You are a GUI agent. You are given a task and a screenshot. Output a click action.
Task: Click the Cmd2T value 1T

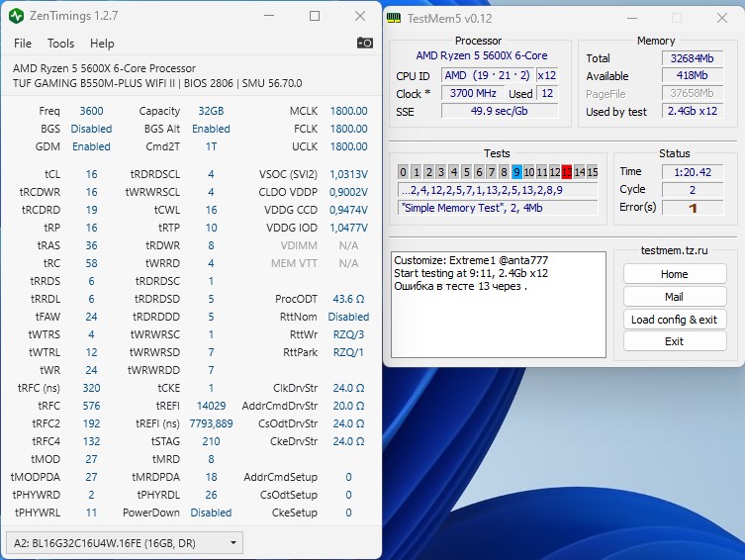coord(211,146)
